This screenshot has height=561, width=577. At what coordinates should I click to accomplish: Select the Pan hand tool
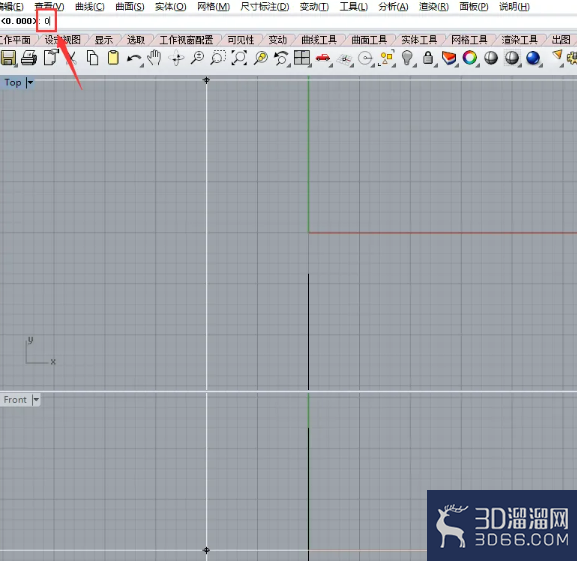(x=155, y=58)
